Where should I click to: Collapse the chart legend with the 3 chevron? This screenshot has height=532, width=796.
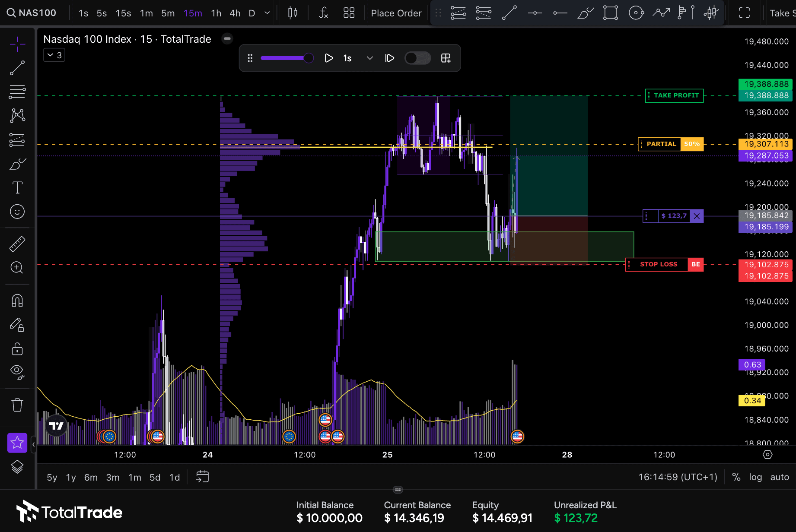point(54,55)
